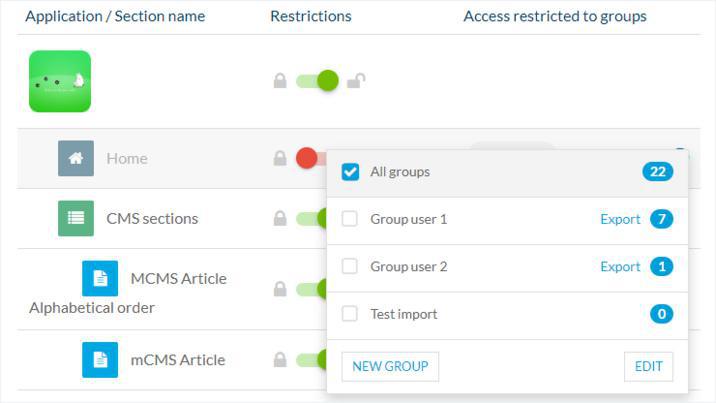Toggle the application restriction switch
The width and height of the screenshot is (716, 403).
coord(318,81)
